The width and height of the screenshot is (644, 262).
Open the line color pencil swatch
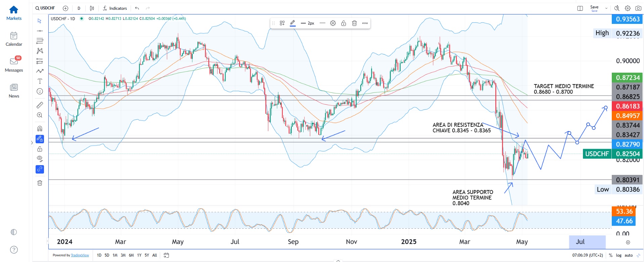pyautogui.click(x=292, y=23)
